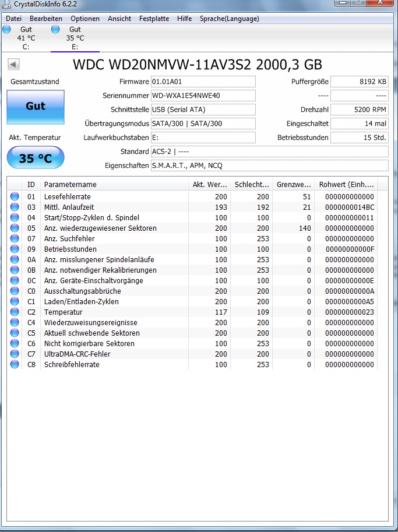Screen dimensions: 398x532
Task: Click the Eingeschaltet value 14 mal
Action: [360, 124]
